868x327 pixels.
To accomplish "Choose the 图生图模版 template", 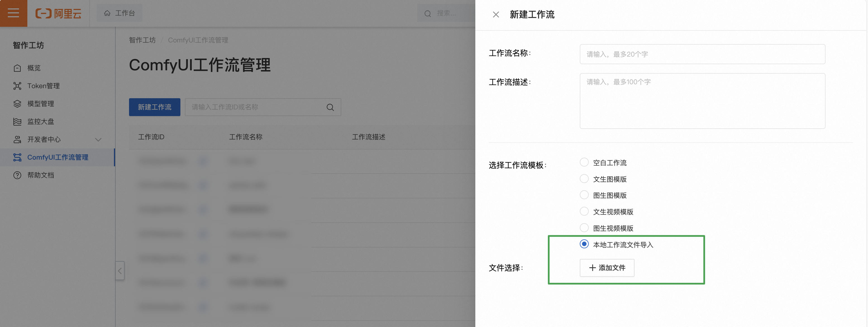I will 584,195.
